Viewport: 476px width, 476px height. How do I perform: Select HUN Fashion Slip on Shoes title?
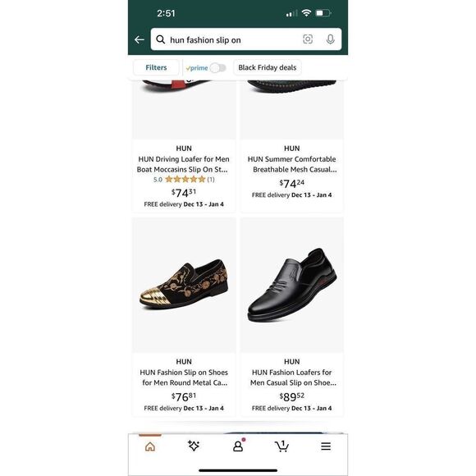point(184,378)
